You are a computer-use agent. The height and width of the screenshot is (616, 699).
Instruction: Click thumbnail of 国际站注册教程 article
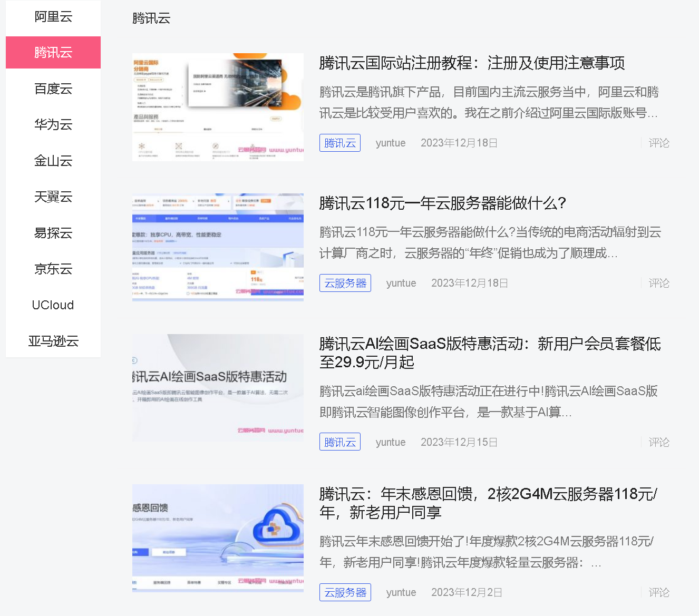point(218,107)
